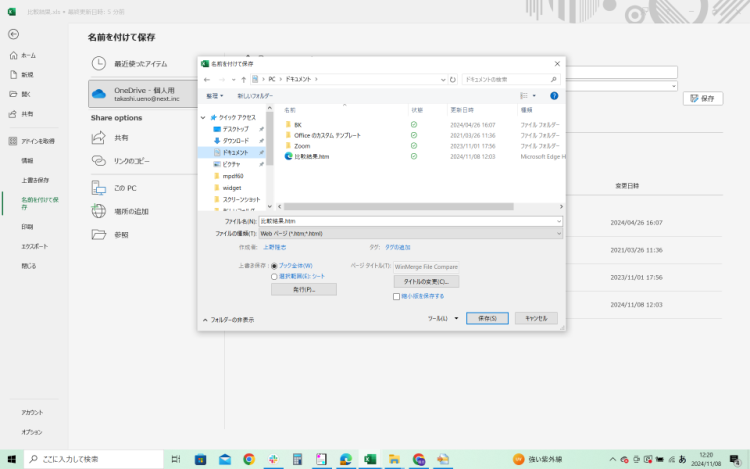Choose 場所の追加 (add a place)
This screenshot has height=469, width=750.
99,211
